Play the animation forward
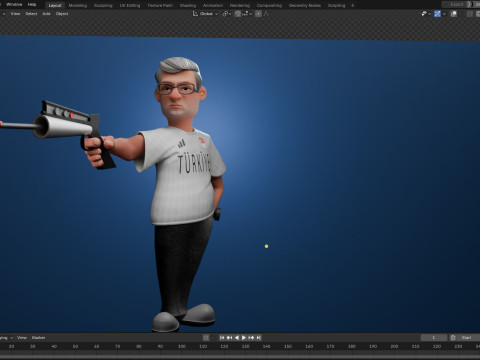This screenshot has width=480, height=360. coord(244,338)
